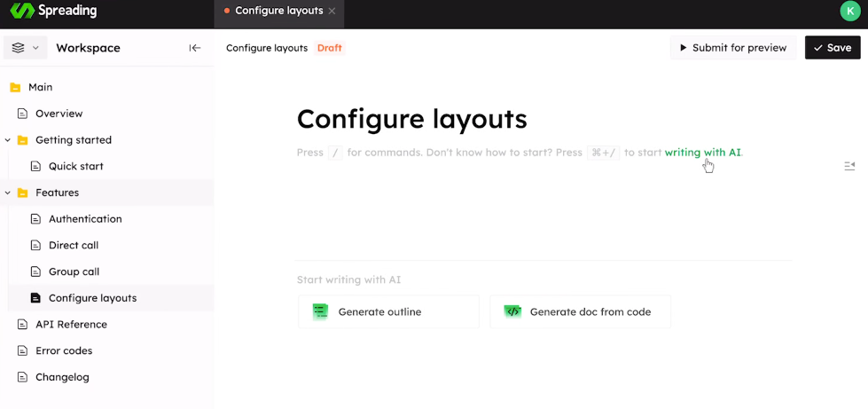Viewport: 868px width, 409px height.
Task: Close the Configure layouts tab
Action: point(332,11)
